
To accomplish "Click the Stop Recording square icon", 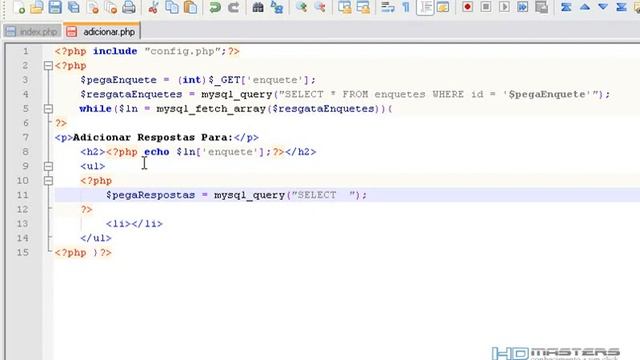I will click(486, 7).
